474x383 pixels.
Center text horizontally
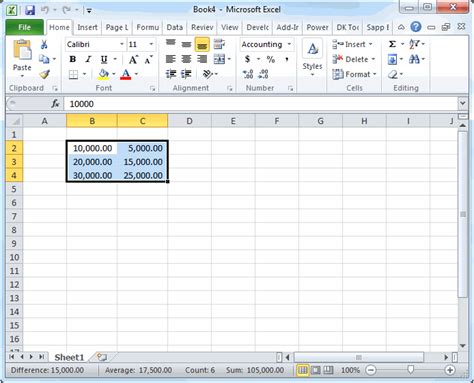tap(186, 59)
